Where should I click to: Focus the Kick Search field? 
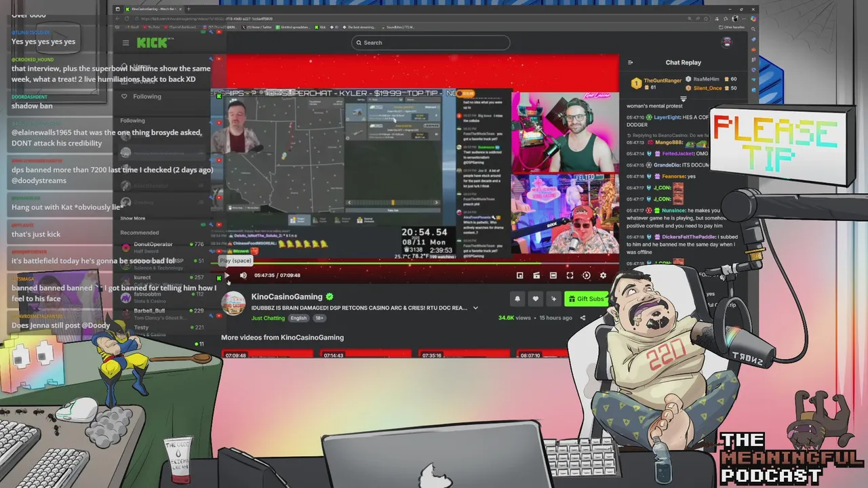pyautogui.click(x=431, y=43)
